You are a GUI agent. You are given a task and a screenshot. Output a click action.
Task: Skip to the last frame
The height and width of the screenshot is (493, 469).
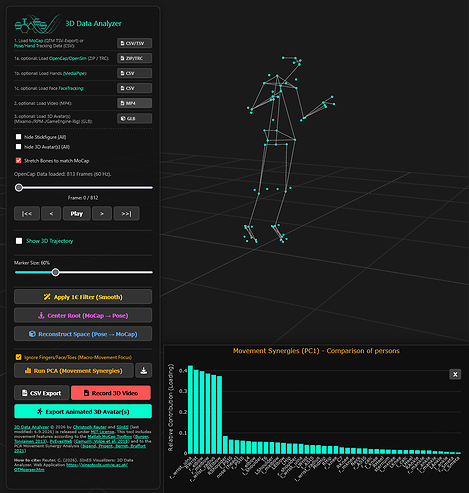point(126,214)
